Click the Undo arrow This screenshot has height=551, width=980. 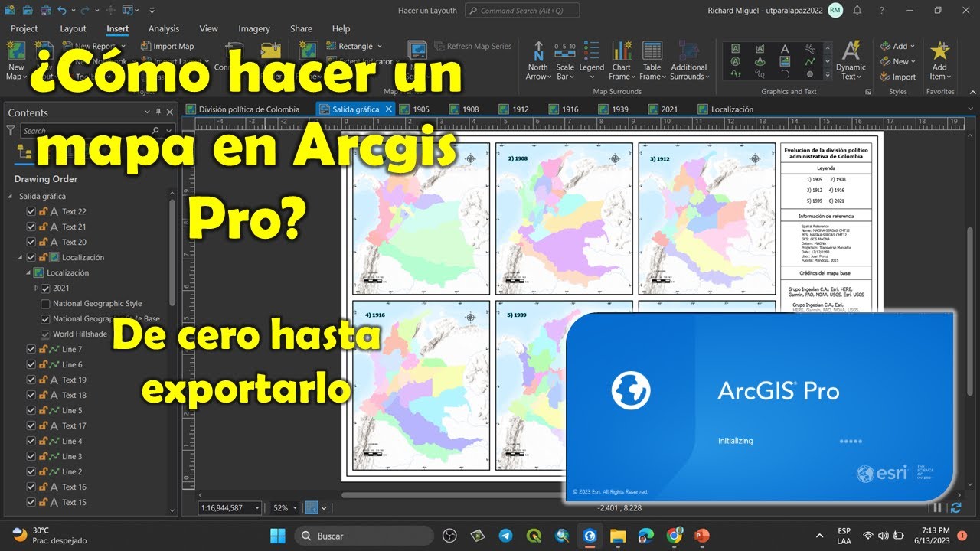pyautogui.click(x=62, y=11)
